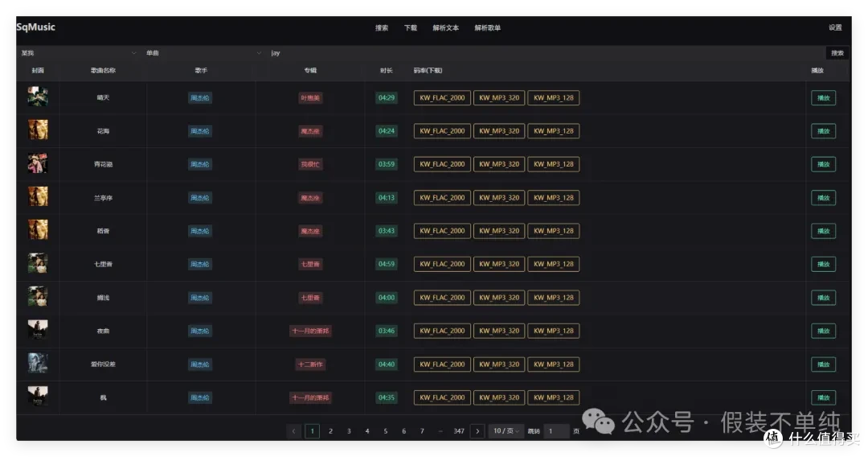Viewport: 868px width, 457px height.
Task: Click the cover thumbnail for 爱你没差
Action: (38, 363)
